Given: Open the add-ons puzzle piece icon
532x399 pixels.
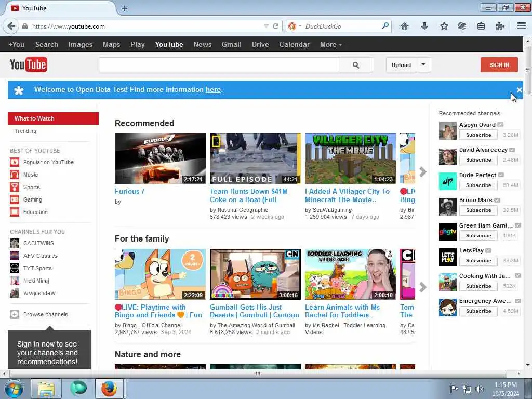Looking at the screenshot, I should 500,26.
